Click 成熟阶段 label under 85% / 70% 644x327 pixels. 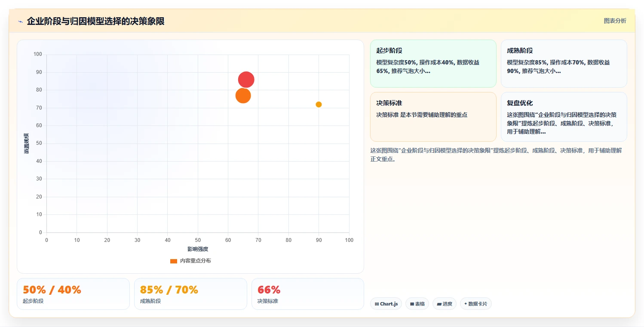tap(150, 301)
